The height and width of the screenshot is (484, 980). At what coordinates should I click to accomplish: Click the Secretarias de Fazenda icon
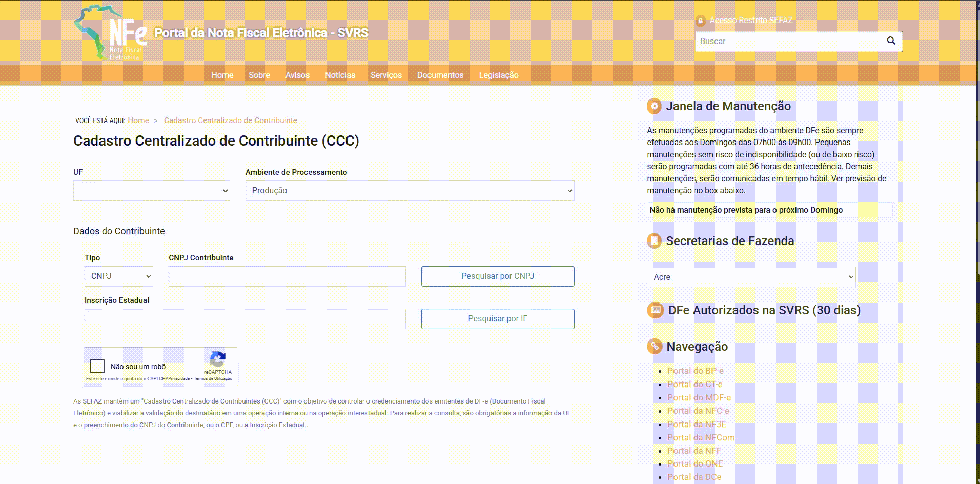coord(654,241)
